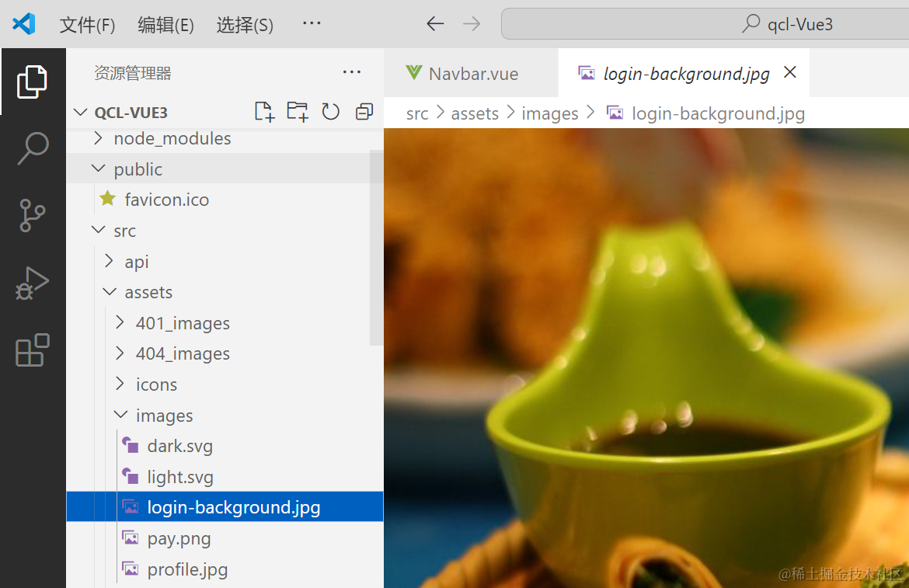Image resolution: width=909 pixels, height=588 pixels.
Task: Collapse all folders in explorer
Action: point(364,112)
